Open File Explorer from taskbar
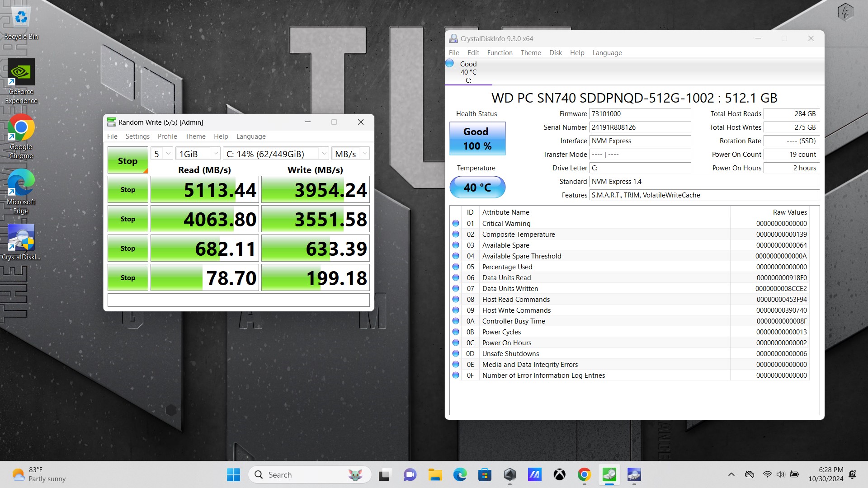Image resolution: width=868 pixels, height=488 pixels. coord(435,474)
